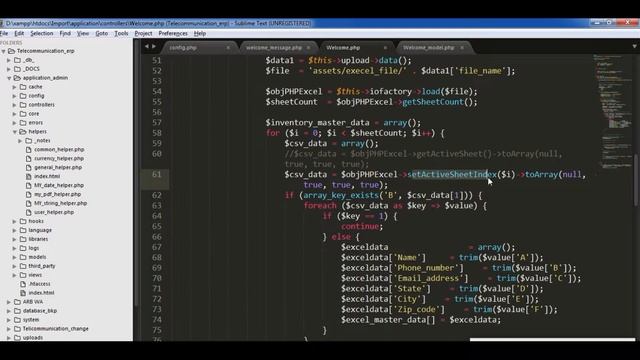The width and height of the screenshot is (640, 360).
Task: Expand the system folder arrow
Action: point(9,320)
